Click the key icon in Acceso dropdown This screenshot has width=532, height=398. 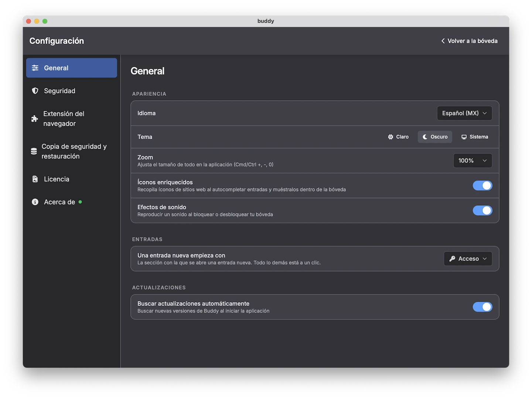coord(452,259)
